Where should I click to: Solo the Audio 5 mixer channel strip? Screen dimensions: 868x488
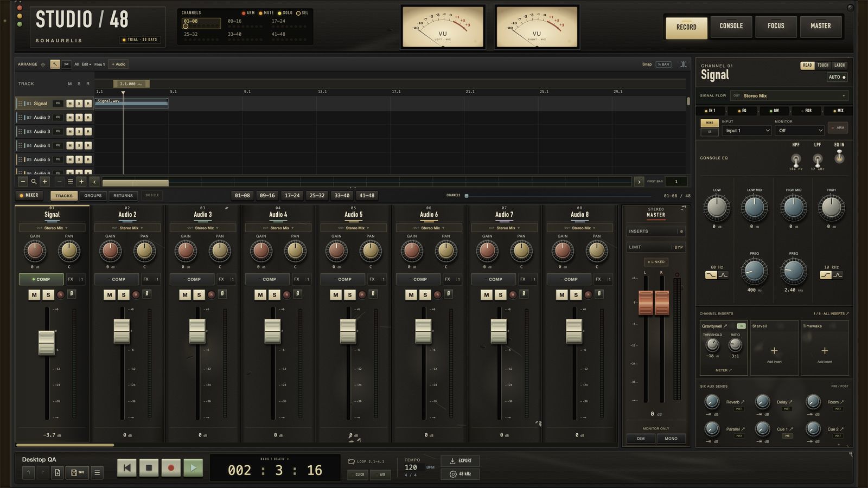[x=349, y=294]
